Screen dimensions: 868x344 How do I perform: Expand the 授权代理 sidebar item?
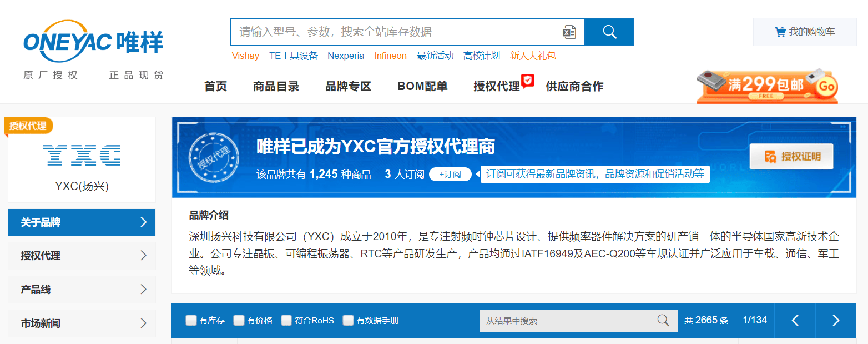(82, 256)
